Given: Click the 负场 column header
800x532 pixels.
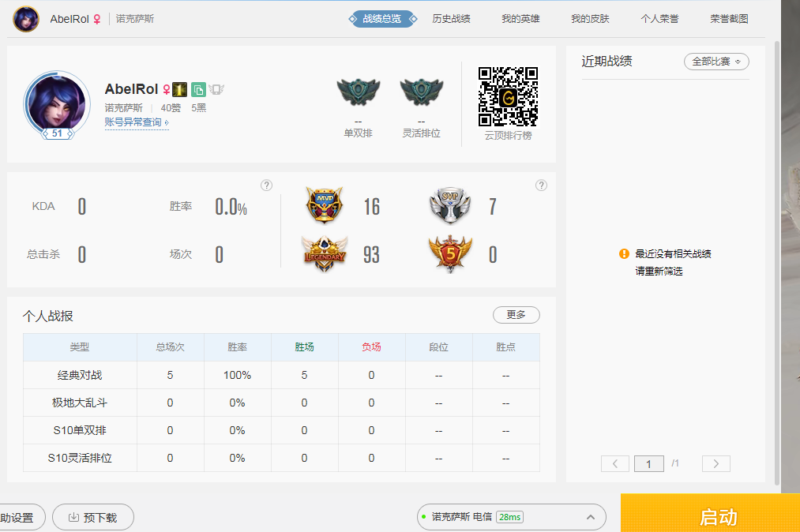Looking at the screenshot, I should point(371,347).
